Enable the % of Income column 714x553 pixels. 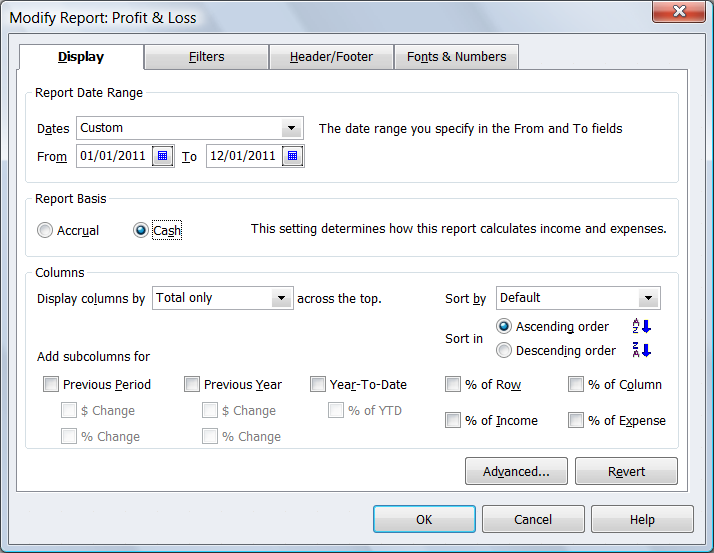point(453,421)
